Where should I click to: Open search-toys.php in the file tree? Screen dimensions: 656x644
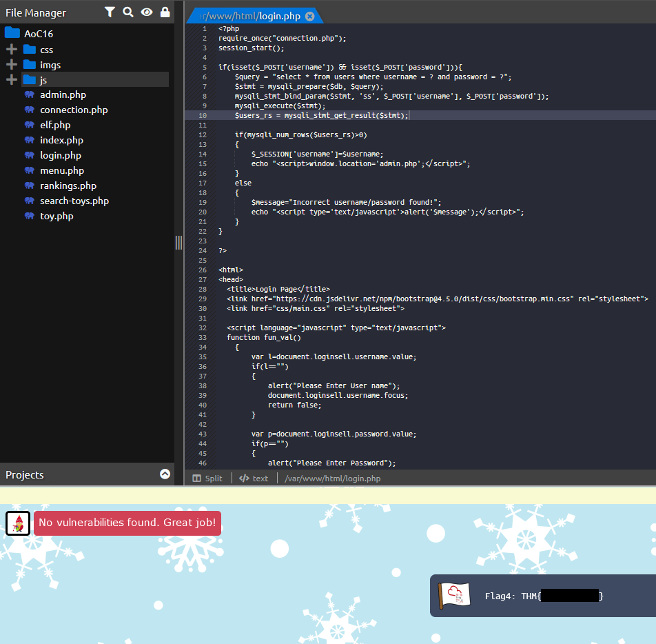[x=74, y=201]
